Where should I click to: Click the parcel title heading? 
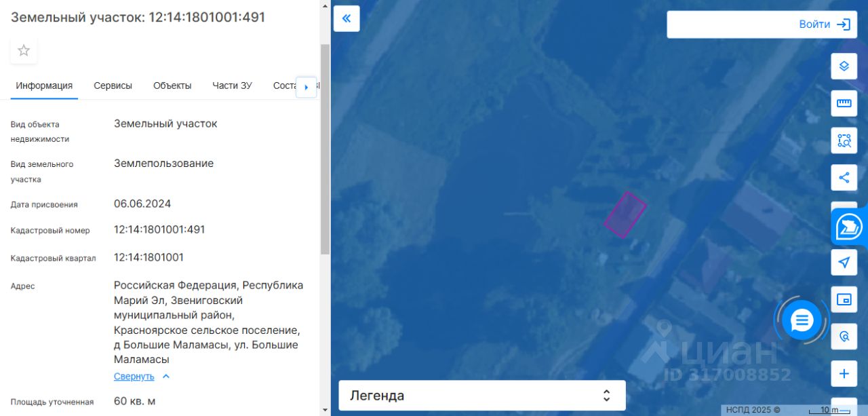[x=138, y=18]
